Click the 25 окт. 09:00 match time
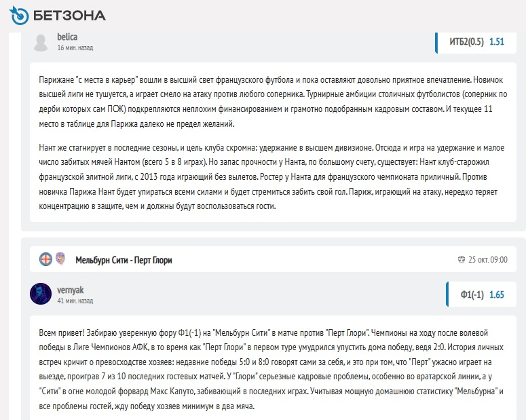 click(487, 260)
